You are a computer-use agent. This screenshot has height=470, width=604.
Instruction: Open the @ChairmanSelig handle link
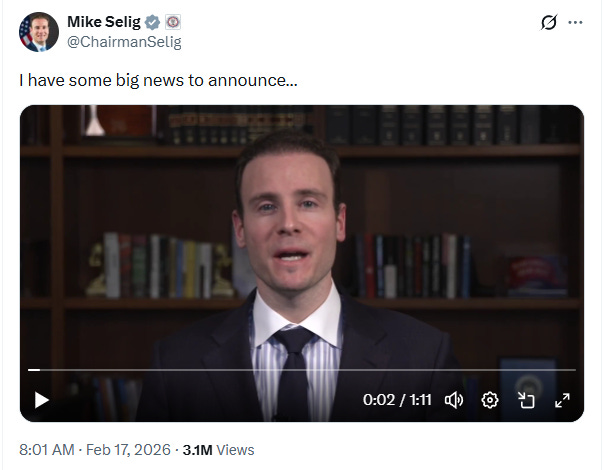tap(124, 42)
